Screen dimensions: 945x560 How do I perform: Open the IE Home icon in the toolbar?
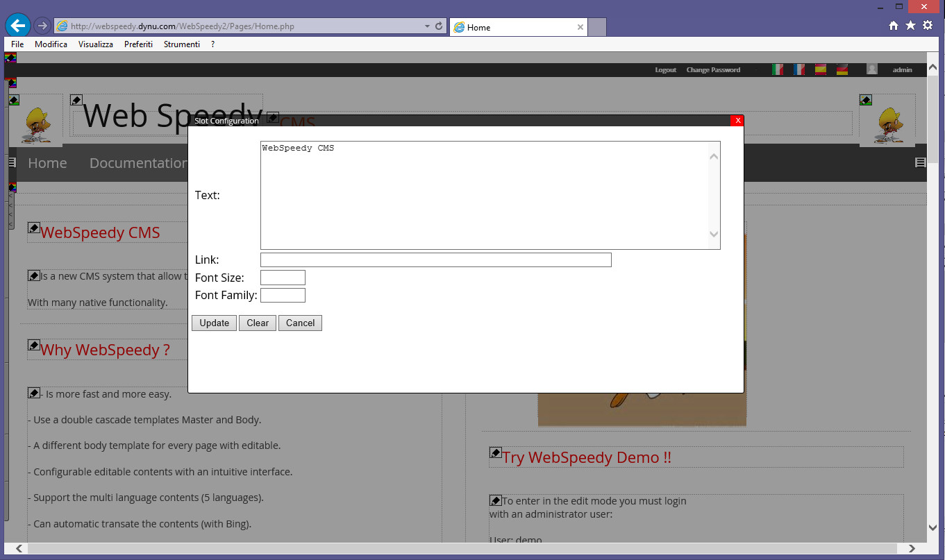pos(894,26)
